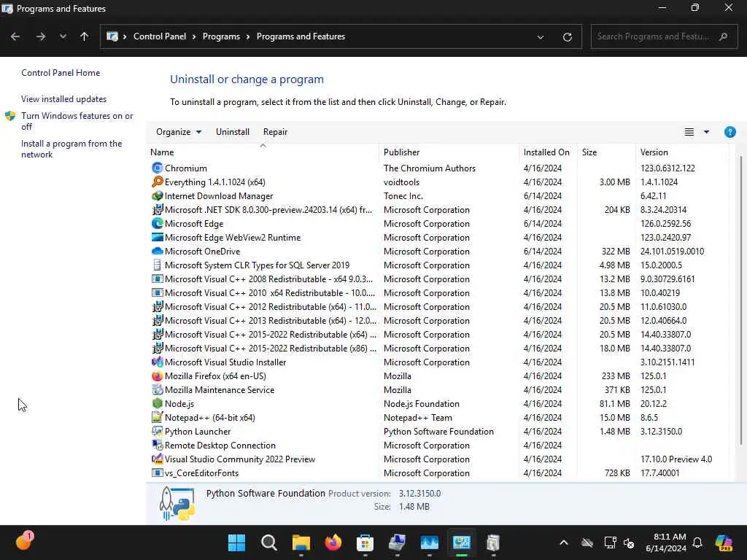Click the Everything search tool icon
This screenshot has height=560, width=747.
[158, 182]
